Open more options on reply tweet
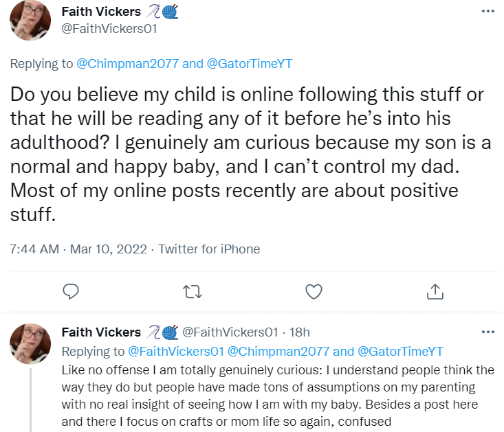The image size is (504, 432). tap(487, 332)
